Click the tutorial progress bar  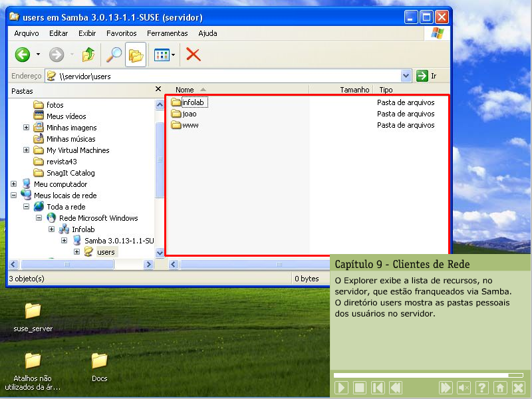426,375
